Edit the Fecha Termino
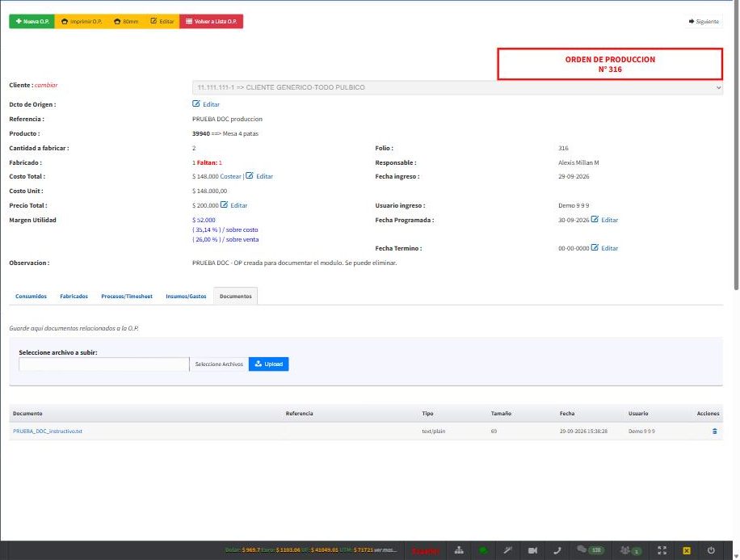This screenshot has width=740, height=560. pos(604,248)
